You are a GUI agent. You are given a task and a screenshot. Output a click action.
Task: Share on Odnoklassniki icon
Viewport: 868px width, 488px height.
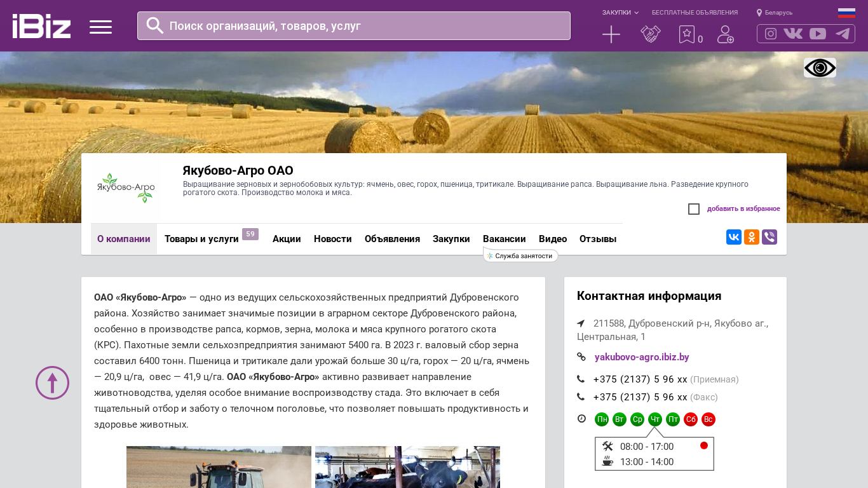click(x=752, y=237)
